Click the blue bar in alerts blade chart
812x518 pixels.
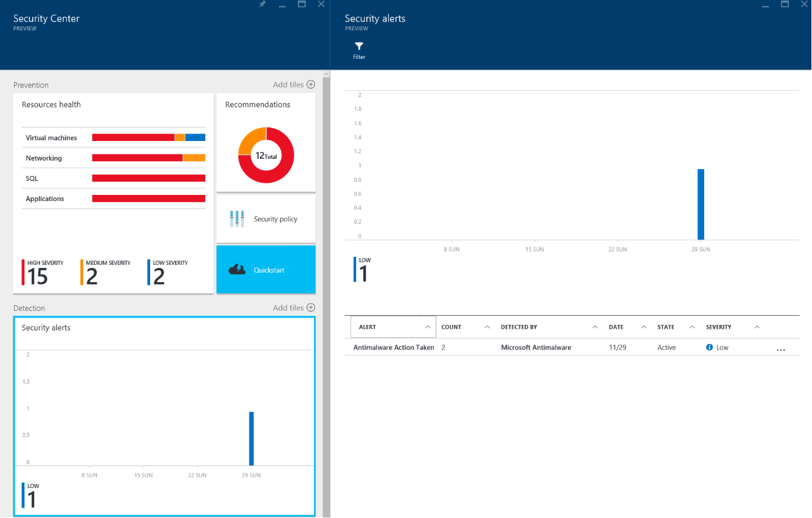coord(701,204)
